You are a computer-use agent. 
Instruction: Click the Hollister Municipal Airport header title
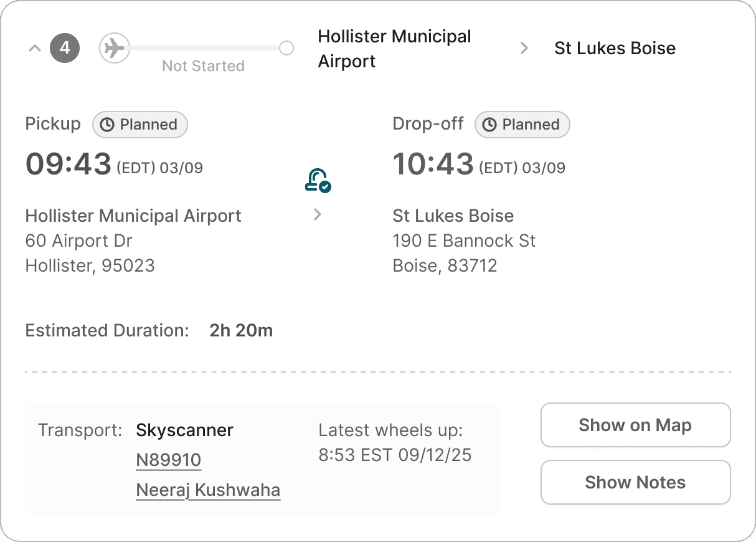[394, 49]
